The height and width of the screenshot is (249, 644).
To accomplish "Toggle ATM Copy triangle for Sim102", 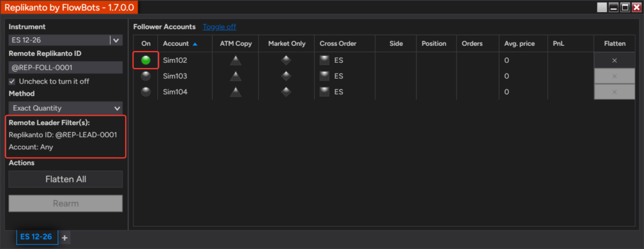I will pyautogui.click(x=235, y=60).
